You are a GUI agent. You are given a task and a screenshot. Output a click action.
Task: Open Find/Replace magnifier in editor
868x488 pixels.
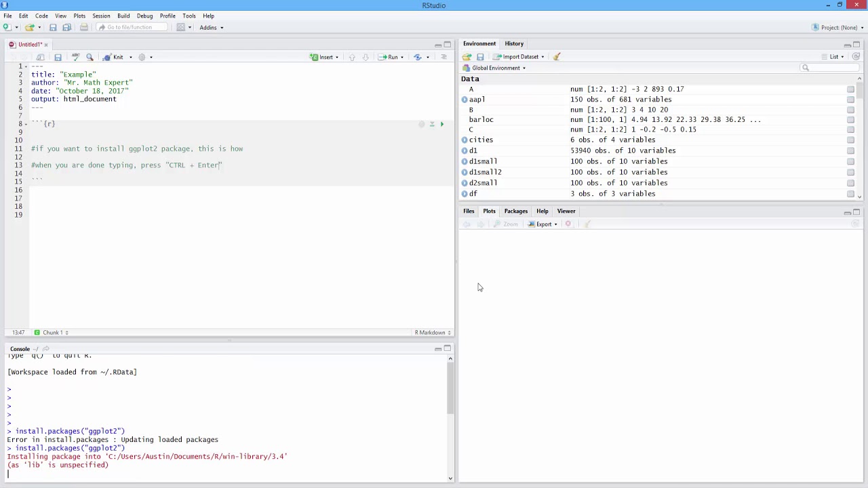pyautogui.click(x=90, y=57)
